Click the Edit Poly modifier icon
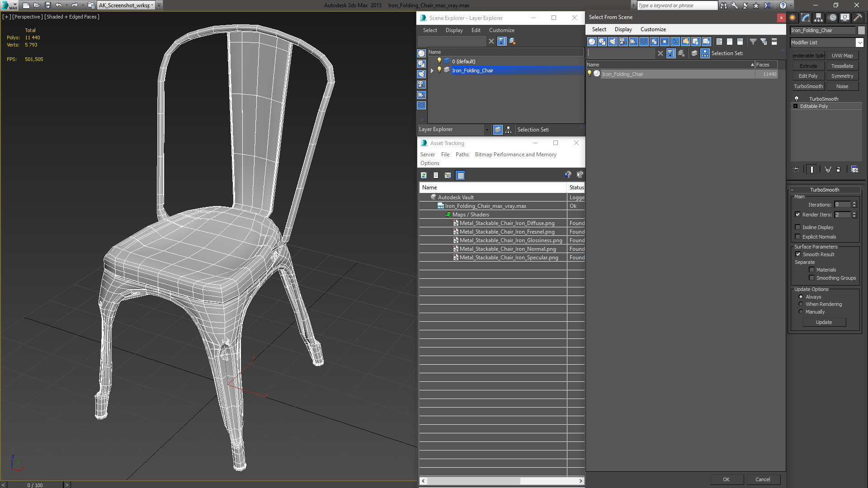868x488 pixels. click(808, 75)
